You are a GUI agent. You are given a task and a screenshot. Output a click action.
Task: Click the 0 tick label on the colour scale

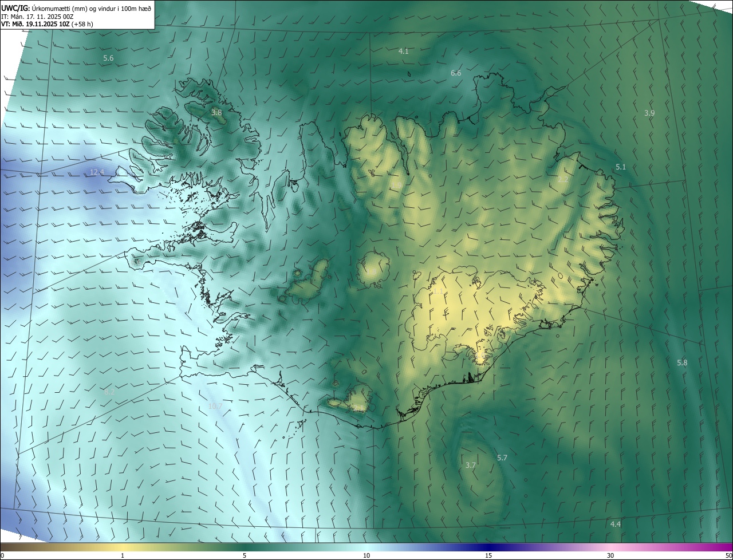[2, 555]
